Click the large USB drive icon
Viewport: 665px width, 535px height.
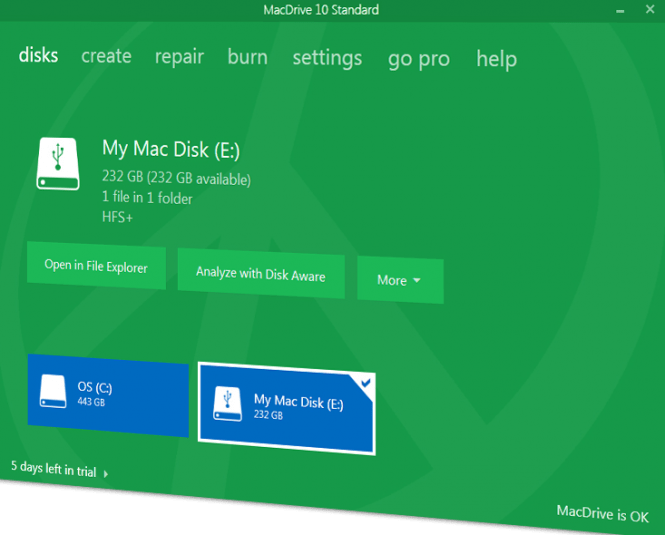coord(58,164)
